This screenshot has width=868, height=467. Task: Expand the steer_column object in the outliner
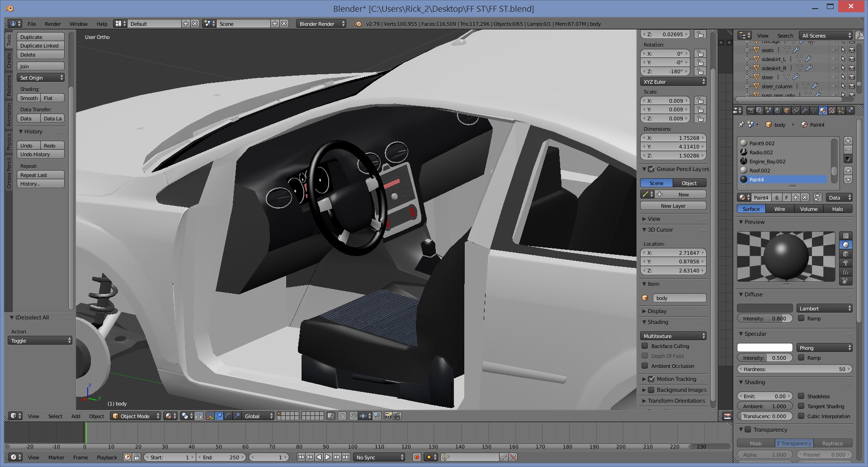coord(747,86)
